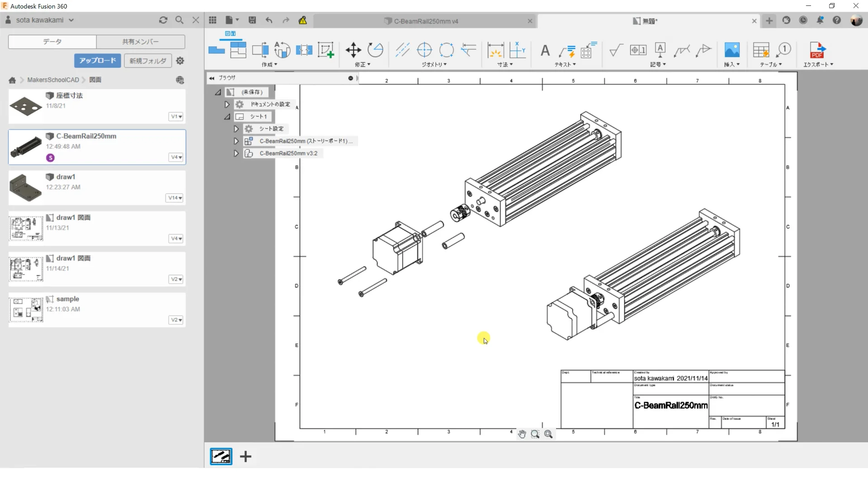This screenshot has height=488, width=868.
Task: Select the 図面 ribbon tab
Action: click(231, 33)
